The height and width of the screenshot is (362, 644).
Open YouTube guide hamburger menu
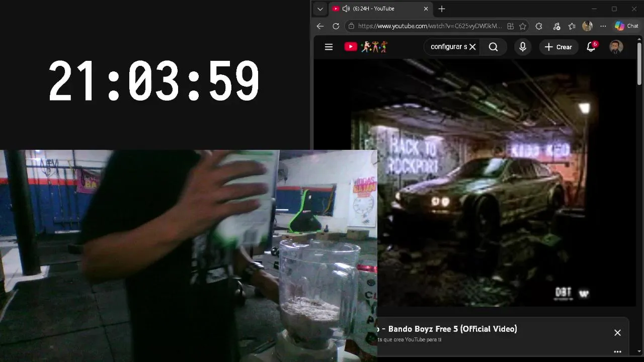pos(329,47)
